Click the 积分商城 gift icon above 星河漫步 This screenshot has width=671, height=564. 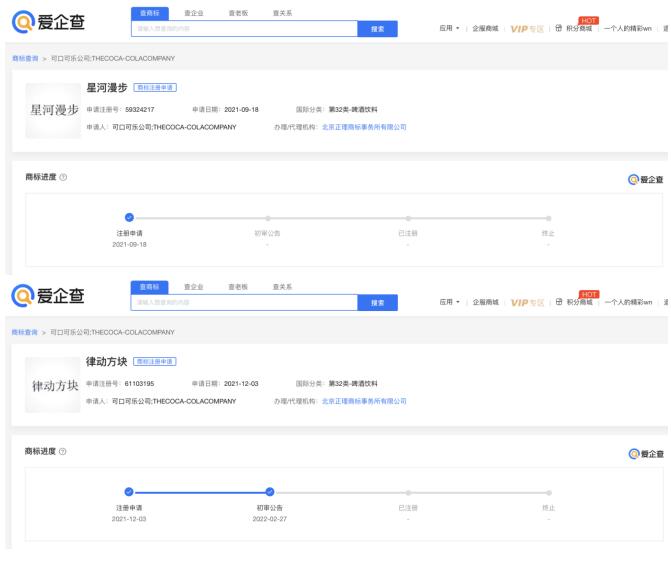pos(558,28)
